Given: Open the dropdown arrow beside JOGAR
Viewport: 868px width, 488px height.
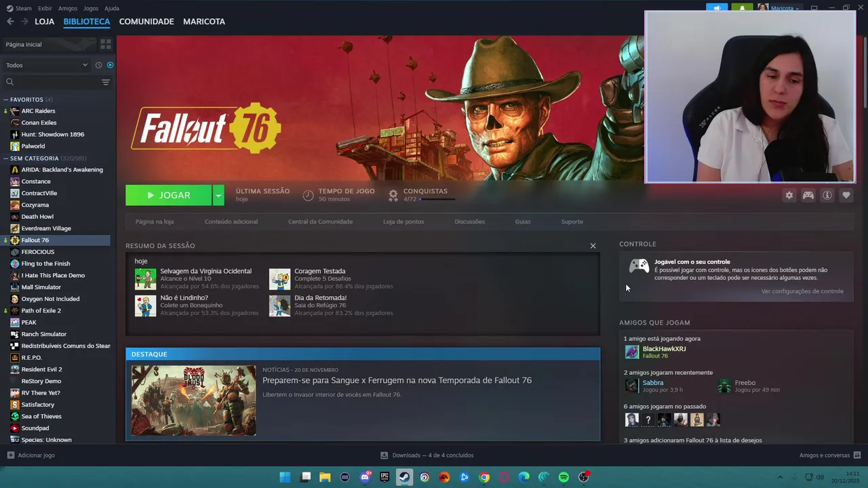Looking at the screenshot, I should click(218, 195).
